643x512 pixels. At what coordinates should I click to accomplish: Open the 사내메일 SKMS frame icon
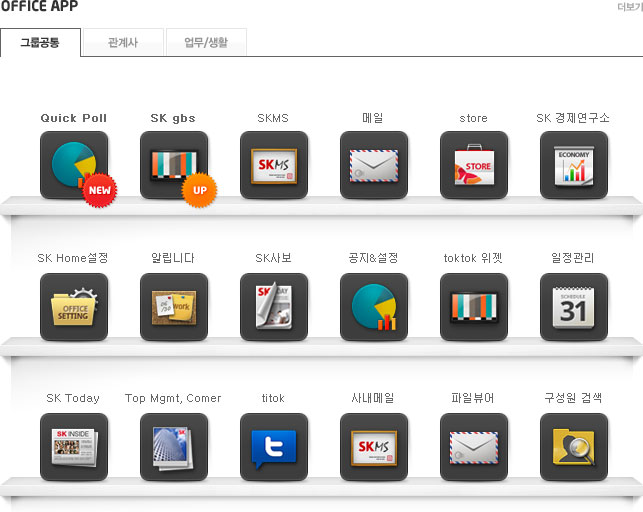click(x=374, y=447)
